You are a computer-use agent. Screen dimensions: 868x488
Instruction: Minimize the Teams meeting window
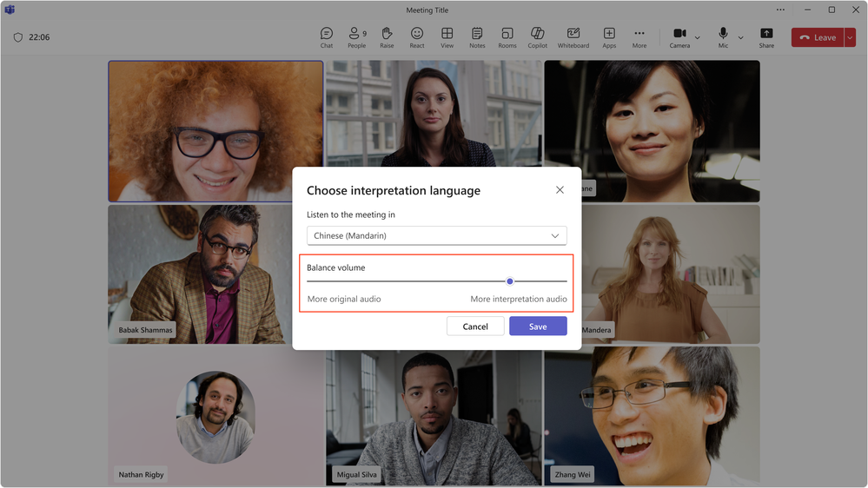[x=808, y=10]
